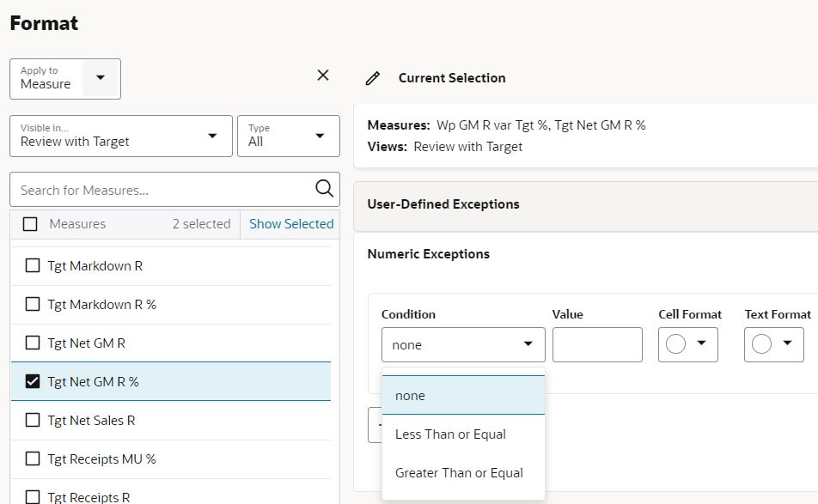Expand the Visible in Review with Target dropdown

coord(212,137)
